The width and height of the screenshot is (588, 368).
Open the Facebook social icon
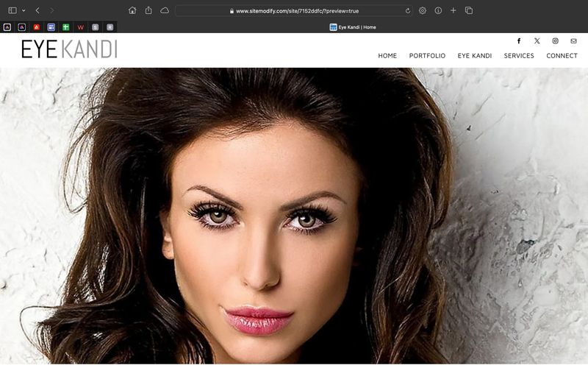point(519,41)
